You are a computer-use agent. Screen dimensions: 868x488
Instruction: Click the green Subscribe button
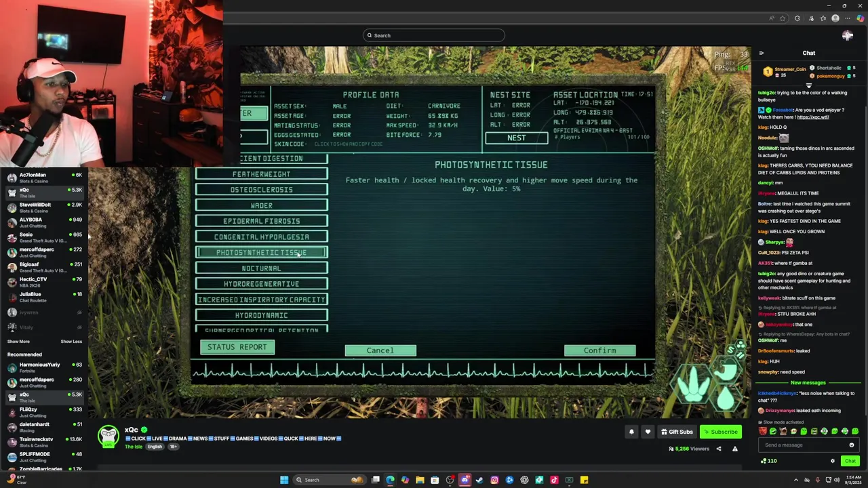(720, 432)
